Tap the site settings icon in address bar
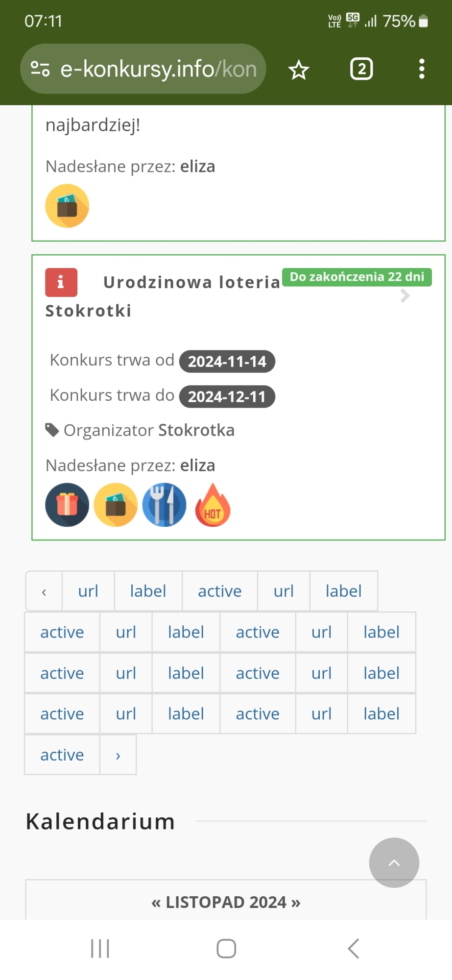The height and width of the screenshot is (980, 452). point(40,69)
